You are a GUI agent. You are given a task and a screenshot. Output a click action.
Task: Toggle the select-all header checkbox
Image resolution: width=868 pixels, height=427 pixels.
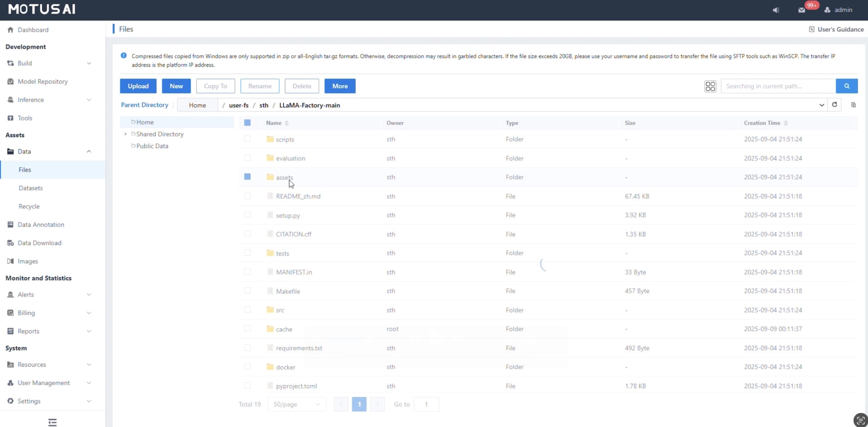[247, 123]
